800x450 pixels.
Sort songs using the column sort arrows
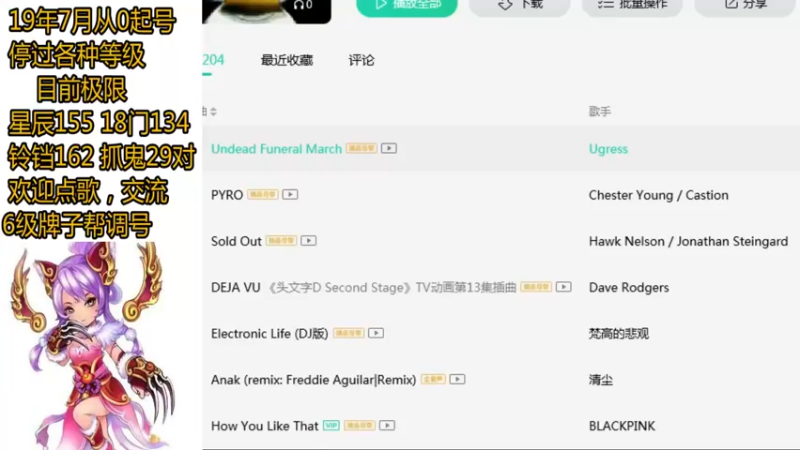tap(213, 111)
